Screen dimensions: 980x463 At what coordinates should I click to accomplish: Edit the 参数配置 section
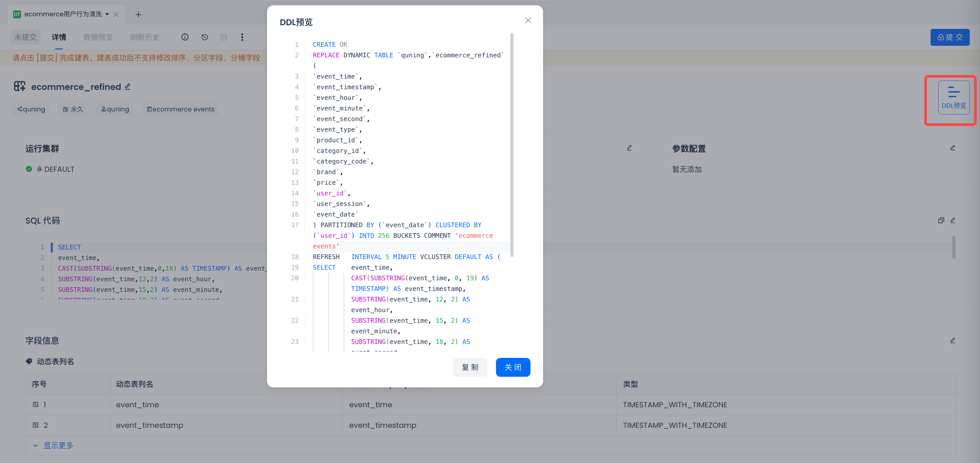[952, 148]
